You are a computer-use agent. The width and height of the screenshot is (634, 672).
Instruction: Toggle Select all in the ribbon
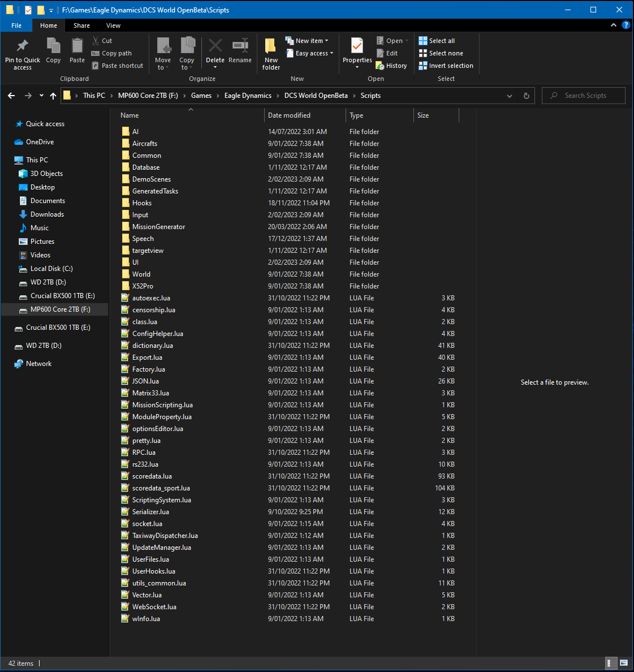[x=437, y=40]
